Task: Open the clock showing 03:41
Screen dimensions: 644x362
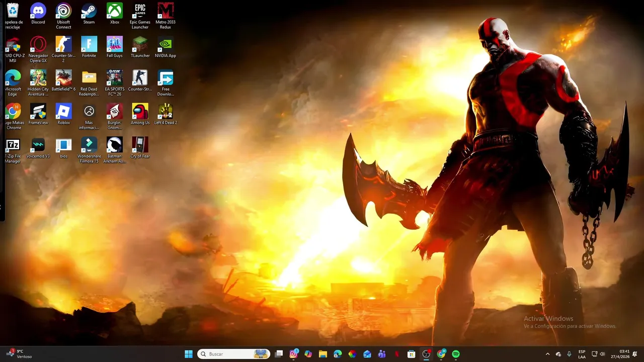Action: point(620,354)
